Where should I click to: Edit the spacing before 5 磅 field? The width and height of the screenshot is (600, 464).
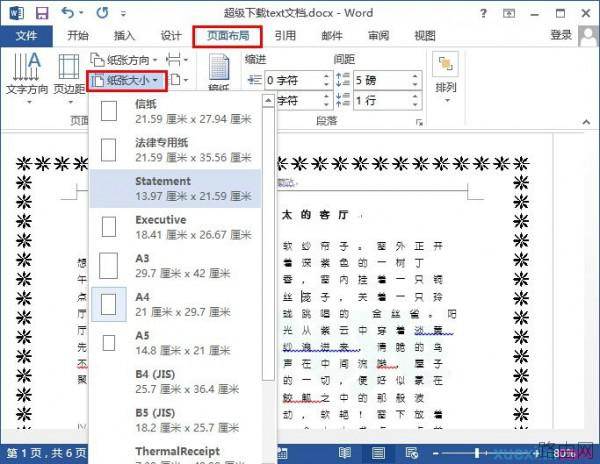pyautogui.click(x=383, y=80)
